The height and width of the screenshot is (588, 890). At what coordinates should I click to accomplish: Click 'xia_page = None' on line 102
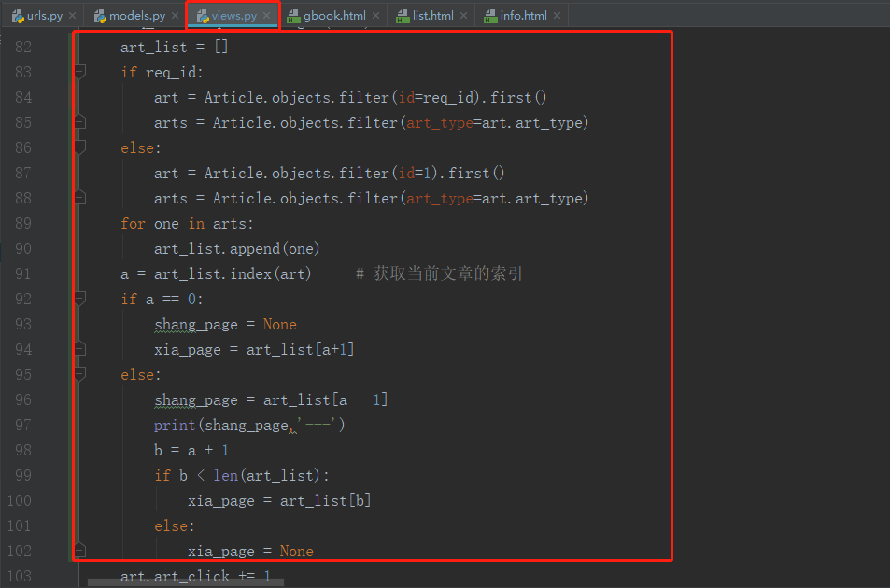point(250,552)
